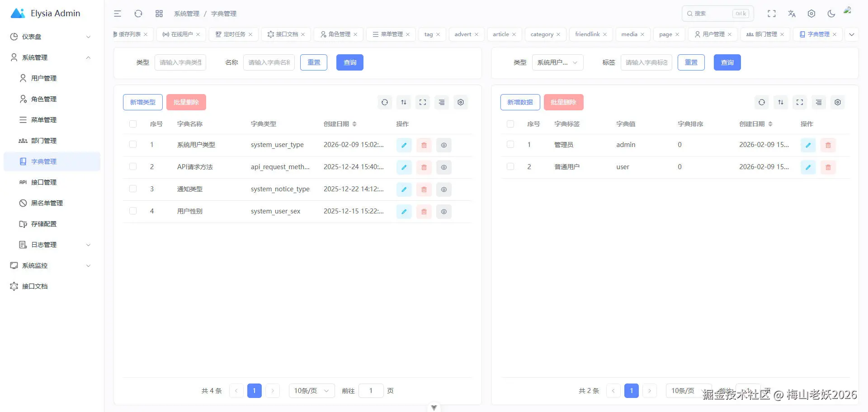
Task: Open 黑名单管理 in the sidebar
Action: (52, 203)
